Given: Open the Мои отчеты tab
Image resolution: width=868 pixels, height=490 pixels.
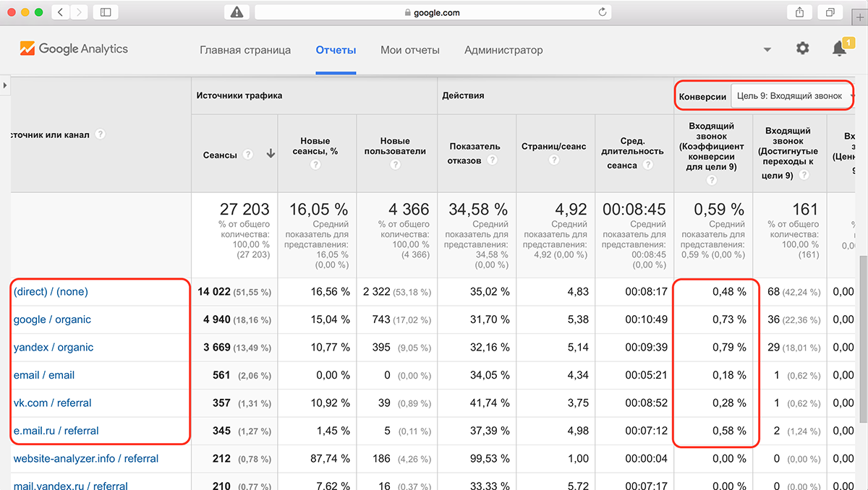Looking at the screenshot, I should tap(410, 50).
